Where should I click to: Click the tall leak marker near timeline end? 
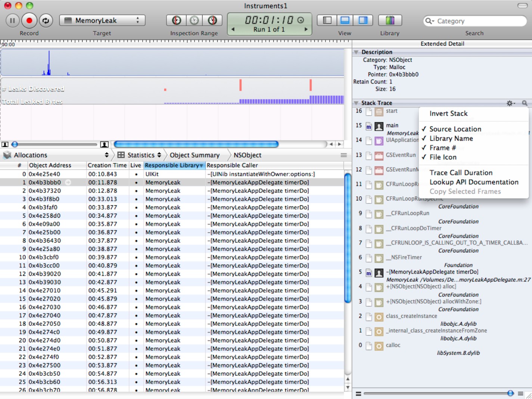tap(310, 85)
